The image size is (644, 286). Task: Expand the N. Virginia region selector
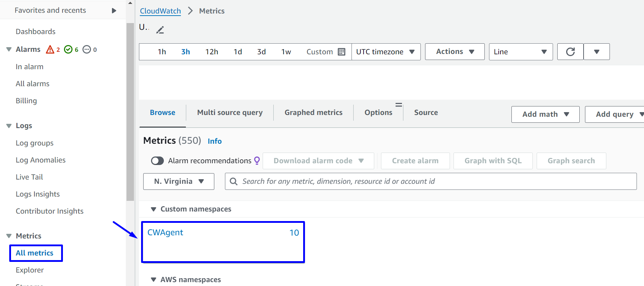[178, 181]
